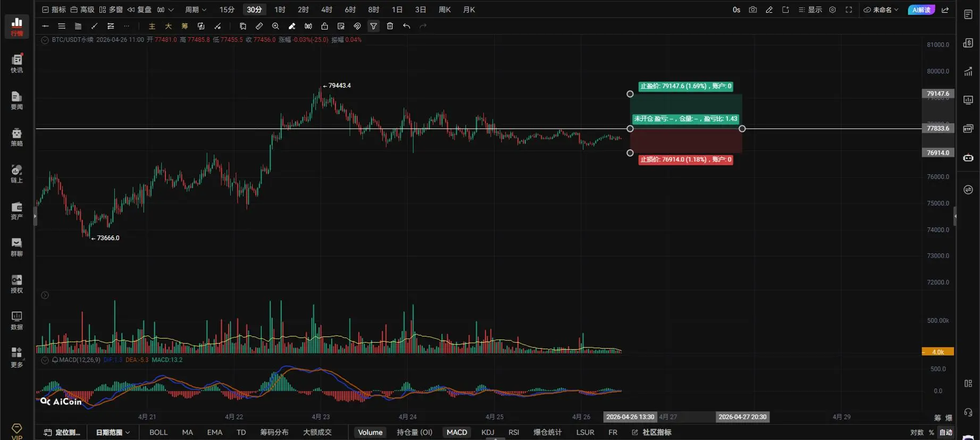Switch to the 1时 timeframe
Screen dimensions: 980x440
(280, 10)
